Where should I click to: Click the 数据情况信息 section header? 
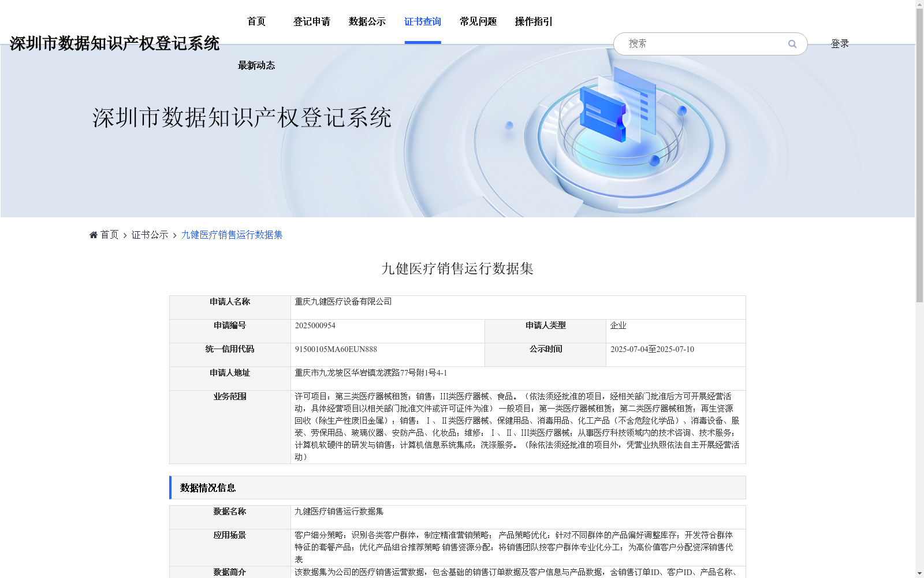457,488
